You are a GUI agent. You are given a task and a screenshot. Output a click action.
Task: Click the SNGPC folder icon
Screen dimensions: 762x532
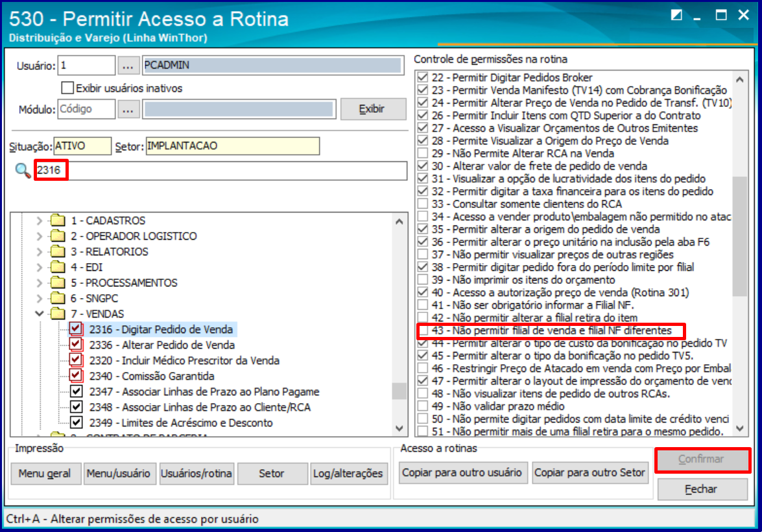pyautogui.click(x=58, y=298)
